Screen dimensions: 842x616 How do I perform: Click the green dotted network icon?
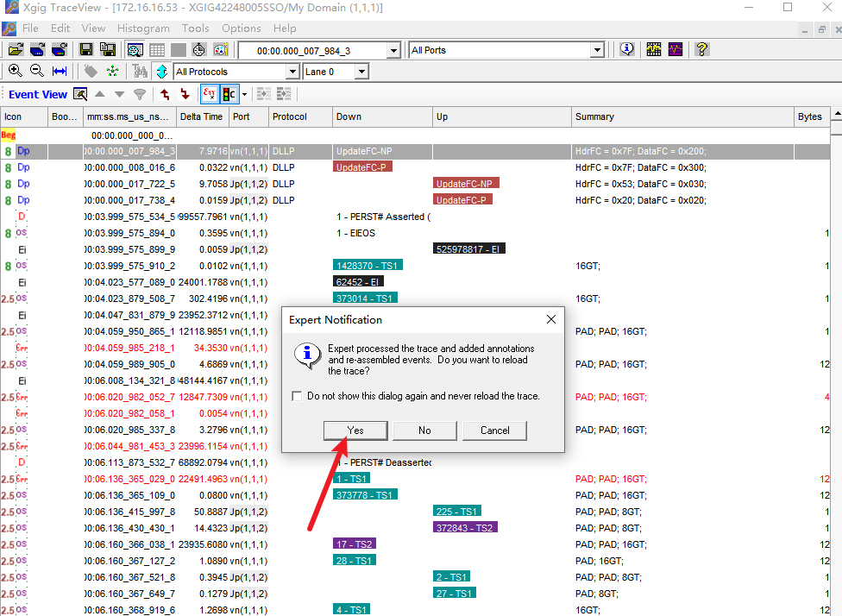(113, 71)
